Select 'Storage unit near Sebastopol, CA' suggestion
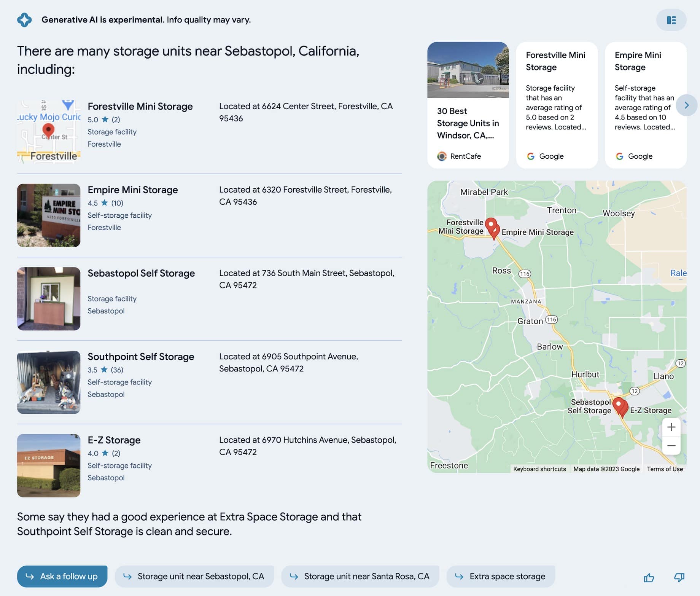Screen dimensions: 700x596 coord(194,576)
